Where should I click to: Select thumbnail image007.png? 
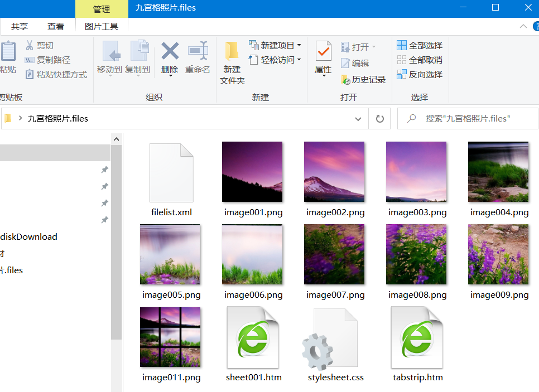pyautogui.click(x=334, y=254)
